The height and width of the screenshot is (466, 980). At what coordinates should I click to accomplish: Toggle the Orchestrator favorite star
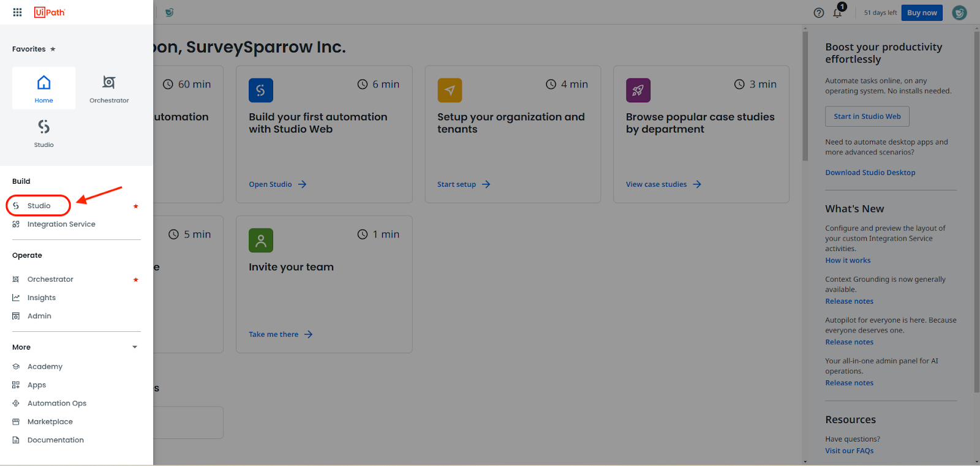pos(136,280)
